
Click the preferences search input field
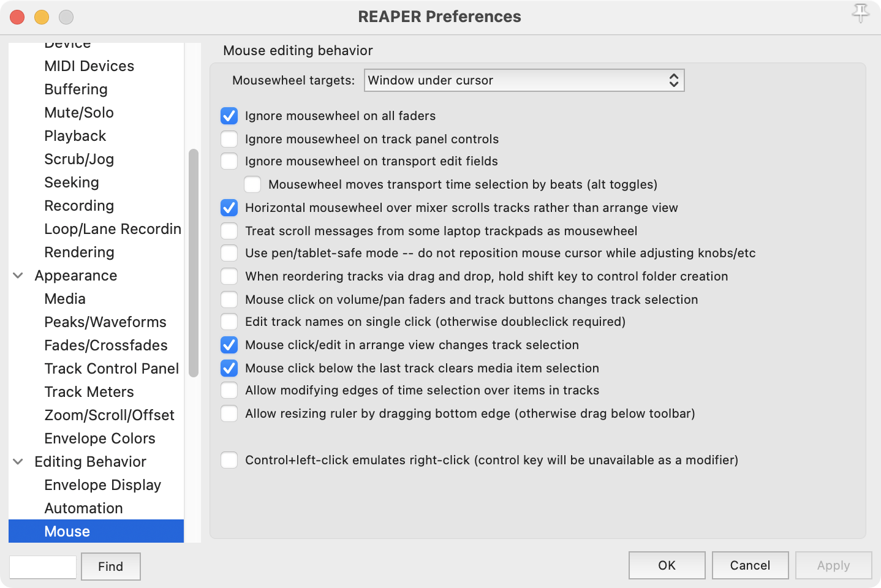tap(43, 567)
